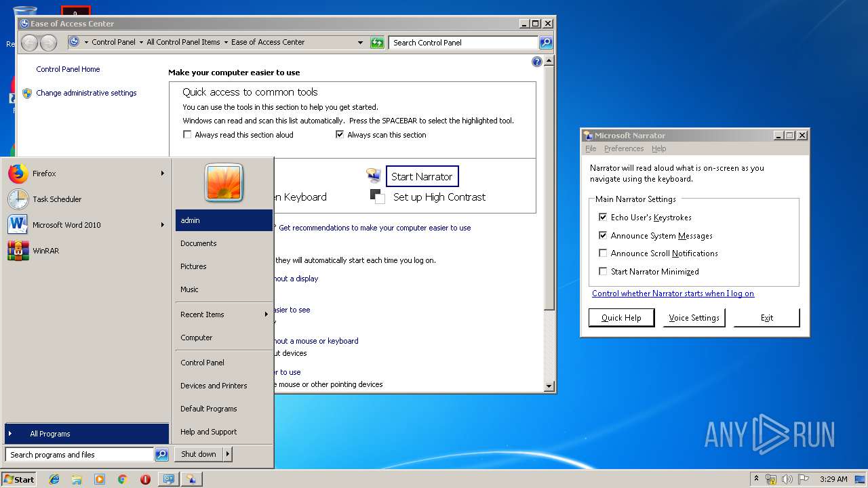Click the Narrator Exit button
Screen dimensions: 868x488
coord(767,318)
